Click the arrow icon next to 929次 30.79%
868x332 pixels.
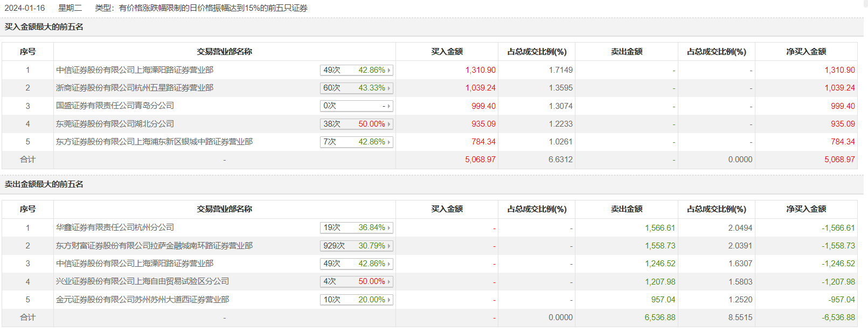click(389, 246)
